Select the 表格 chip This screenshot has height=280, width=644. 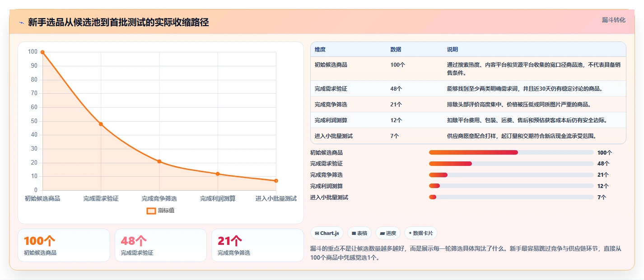coord(359,233)
